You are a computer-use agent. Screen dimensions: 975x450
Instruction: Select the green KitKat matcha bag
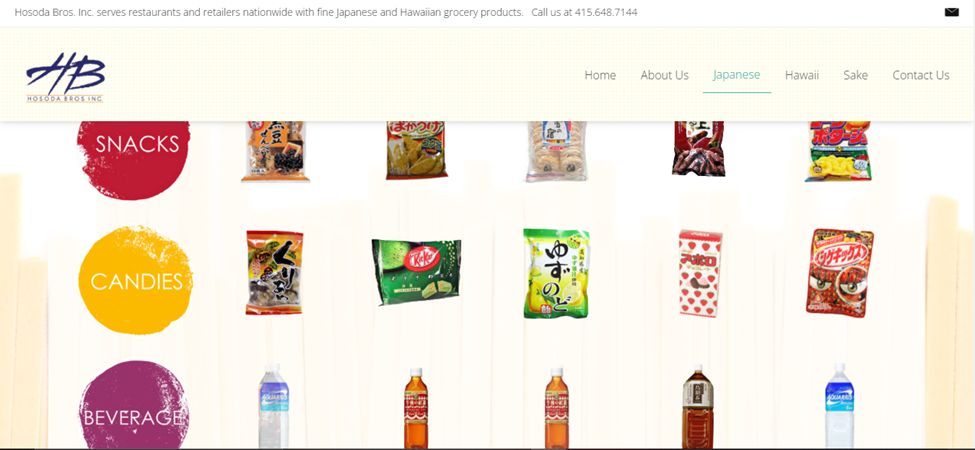417,272
